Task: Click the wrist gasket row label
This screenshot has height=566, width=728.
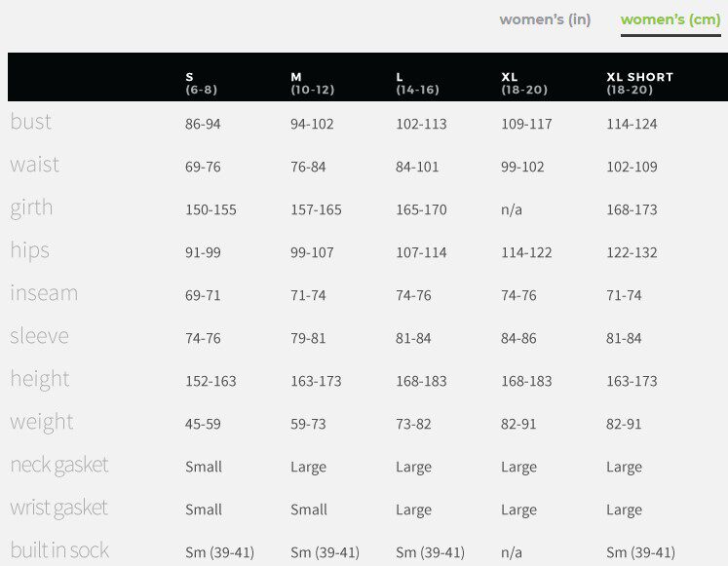Action: click(x=59, y=508)
